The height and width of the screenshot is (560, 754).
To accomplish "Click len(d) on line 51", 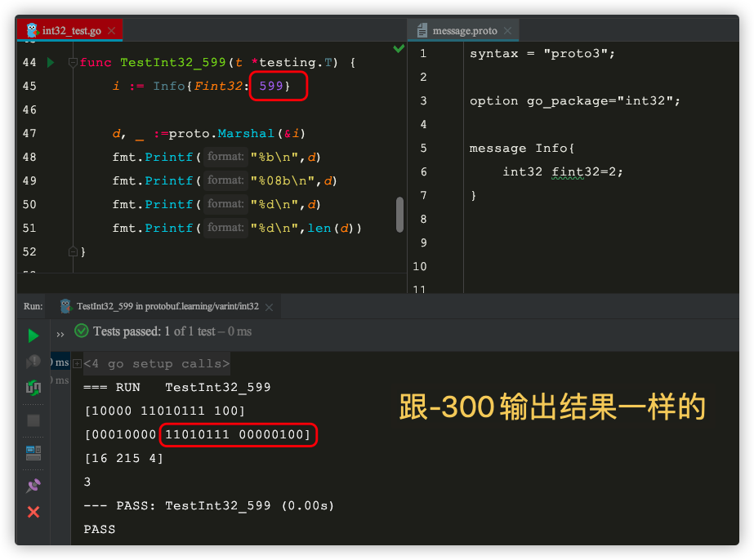I will click(x=330, y=228).
